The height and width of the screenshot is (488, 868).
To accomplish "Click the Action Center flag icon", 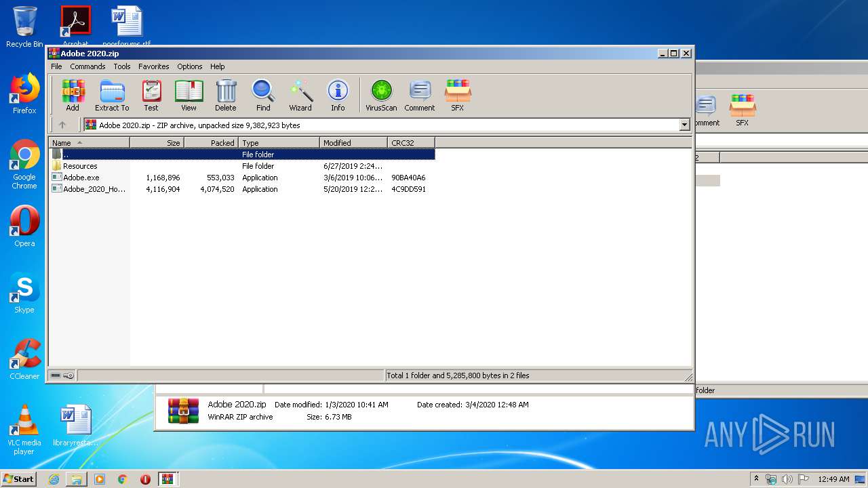I will (804, 479).
